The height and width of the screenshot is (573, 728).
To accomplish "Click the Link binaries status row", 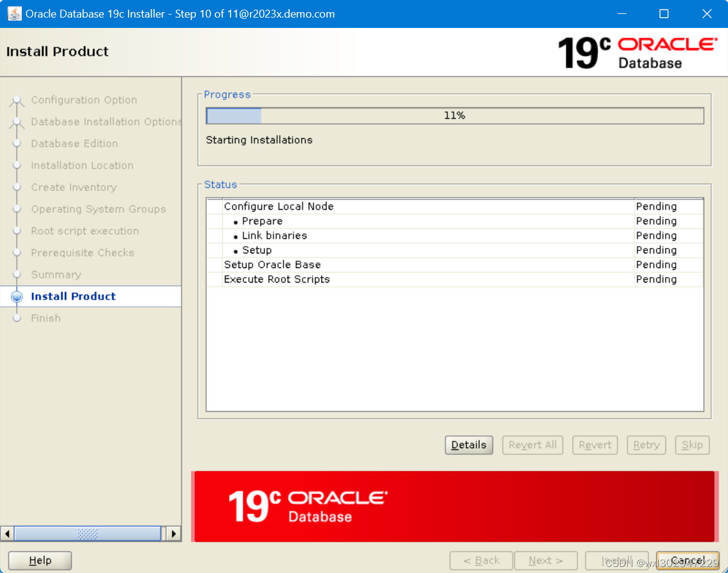I will coord(455,236).
